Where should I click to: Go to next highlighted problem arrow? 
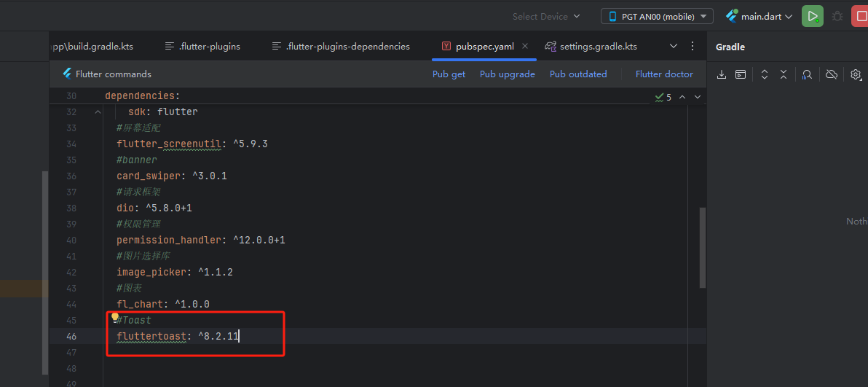tap(698, 97)
